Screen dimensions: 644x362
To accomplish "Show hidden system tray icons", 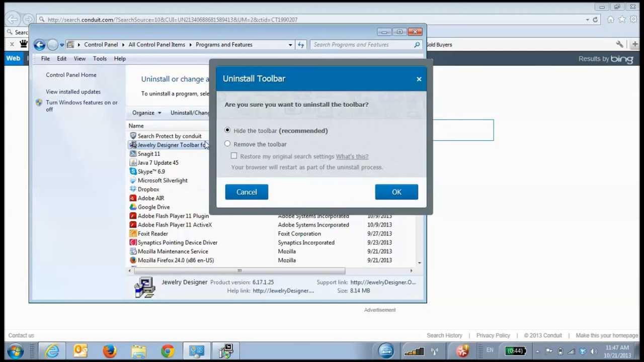I will point(537,351).
